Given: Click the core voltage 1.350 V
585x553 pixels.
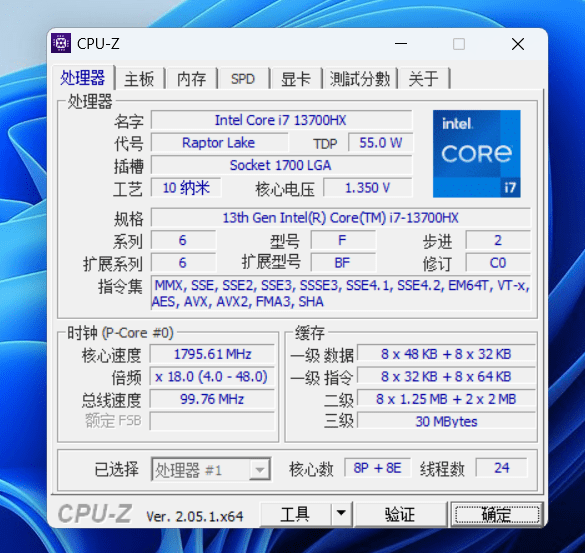Looking at the screenshot, I should click(x=367, y=188).
